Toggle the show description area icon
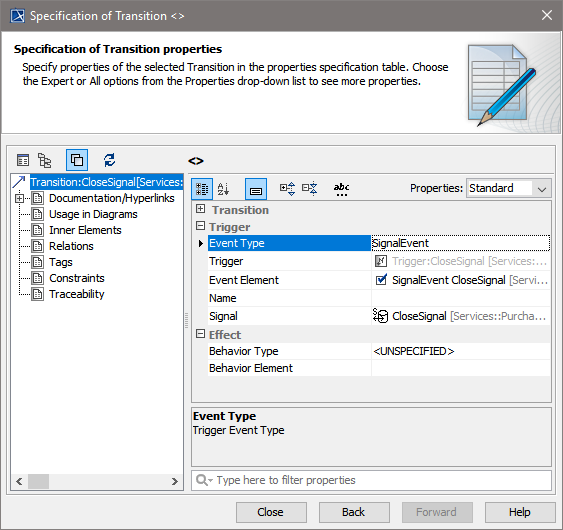 pos(256,189)
